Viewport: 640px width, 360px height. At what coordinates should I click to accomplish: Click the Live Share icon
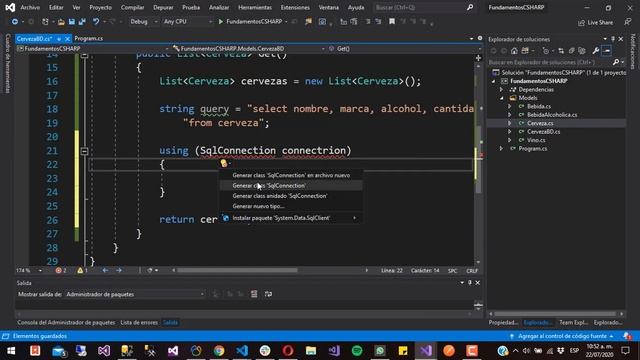pos(596,22)
